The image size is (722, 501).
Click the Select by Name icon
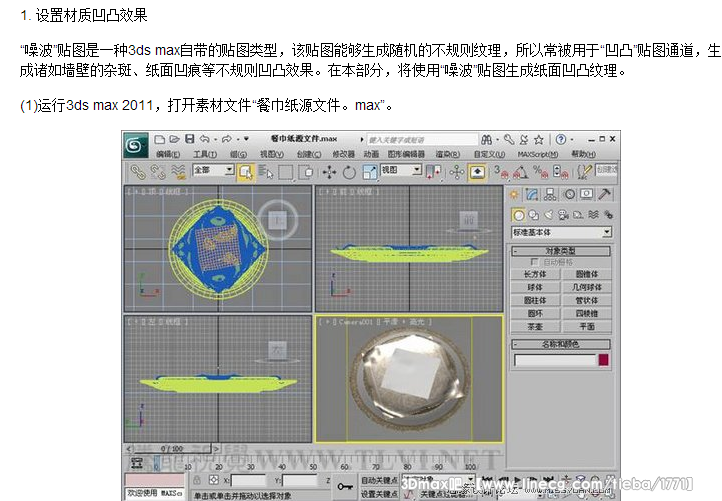(x=266, y=172)
